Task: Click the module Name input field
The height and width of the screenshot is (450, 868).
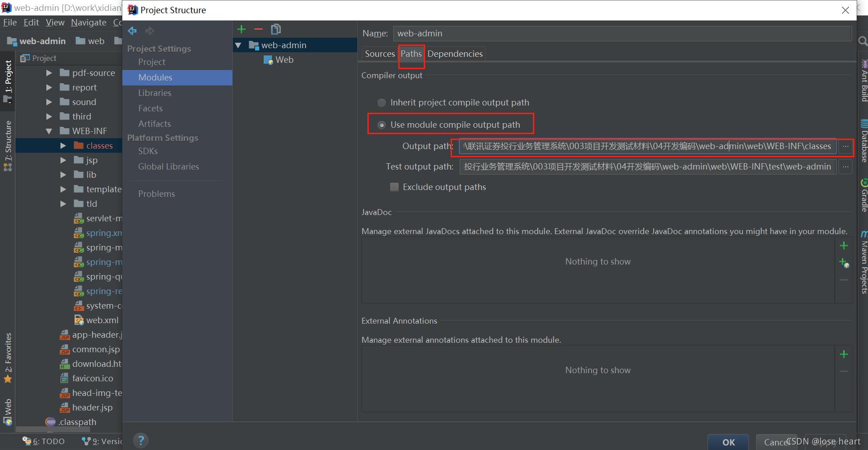Action: [622, 33]
